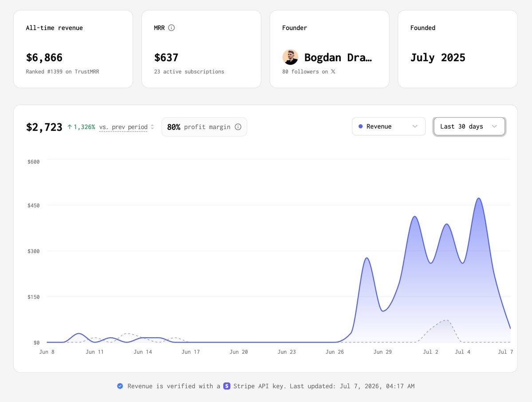Click the Last updated timestamp text

[352, 386]
